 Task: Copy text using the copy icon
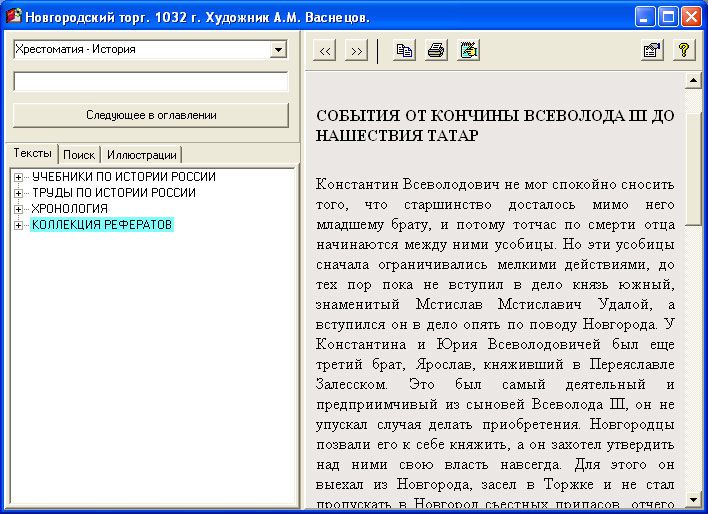tap(404, 51)
